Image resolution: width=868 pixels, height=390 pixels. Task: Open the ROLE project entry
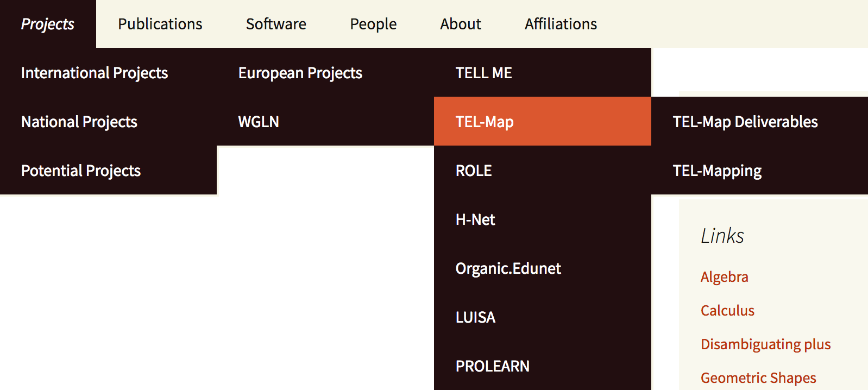point(474,171)
